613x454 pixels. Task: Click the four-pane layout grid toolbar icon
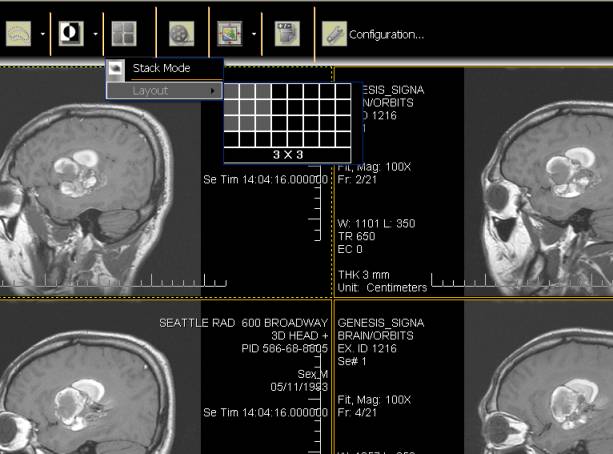pos(124,34)
